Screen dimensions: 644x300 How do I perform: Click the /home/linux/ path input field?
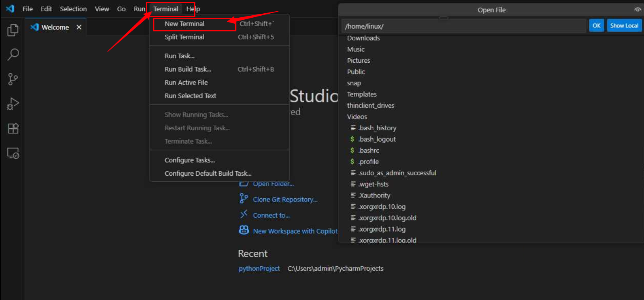click(462, 26)
